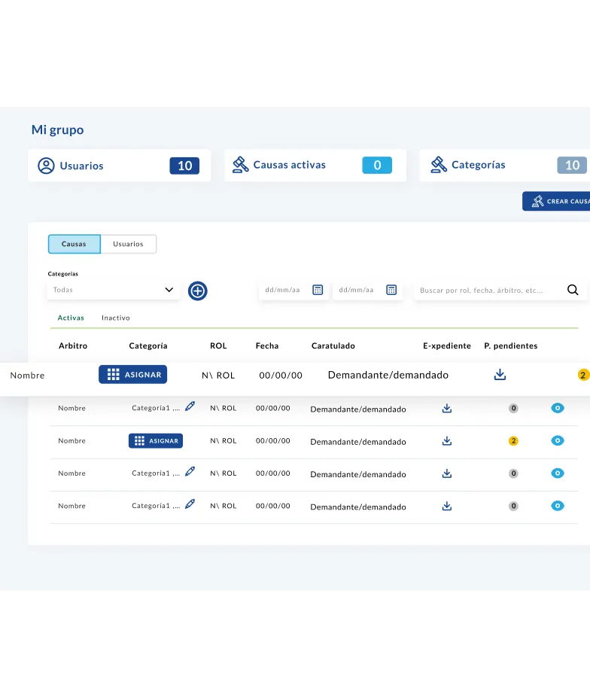Open the Categorías count badge 10

pyautogui.click(x=572, y=165)
